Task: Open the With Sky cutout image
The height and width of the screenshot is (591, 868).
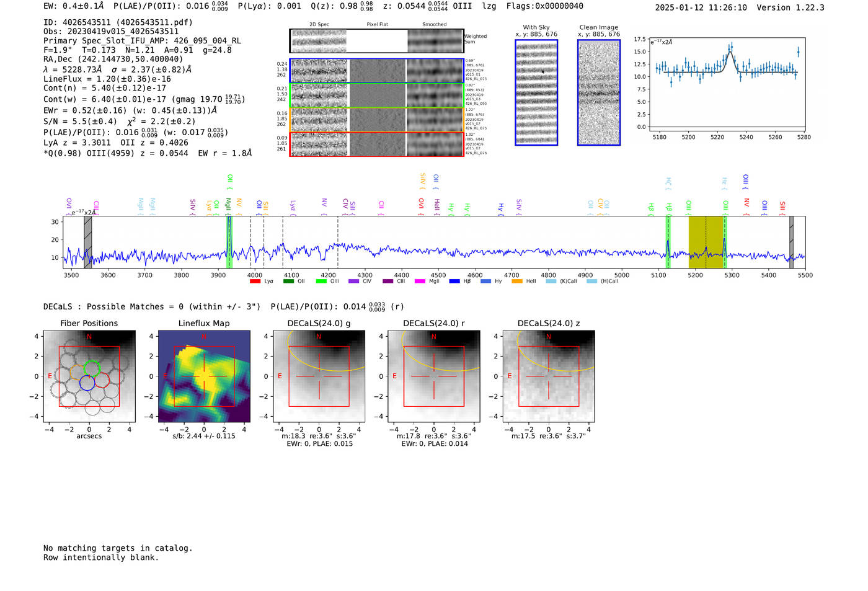Action: [x=536, y=92]
